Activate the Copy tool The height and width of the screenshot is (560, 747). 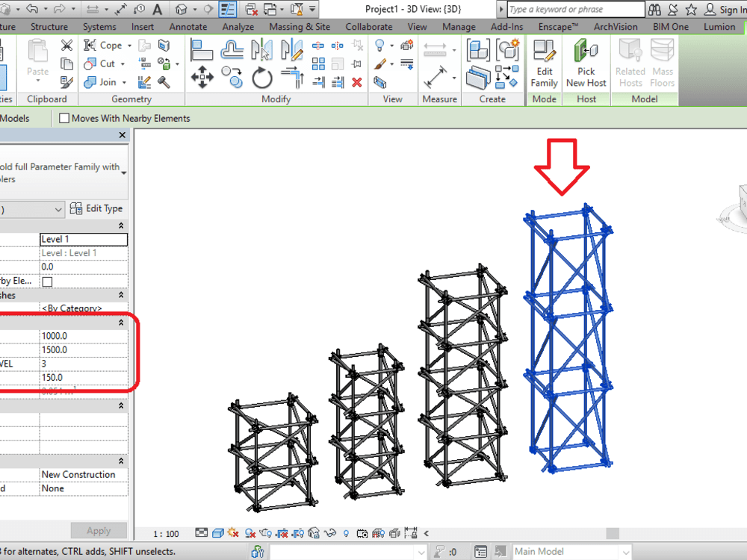coord(232,77)
